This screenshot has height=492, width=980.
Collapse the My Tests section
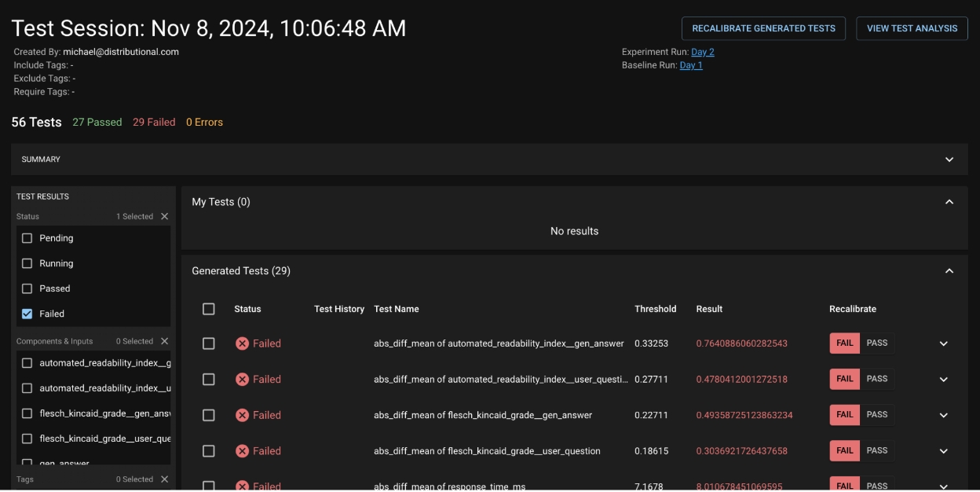949,202
